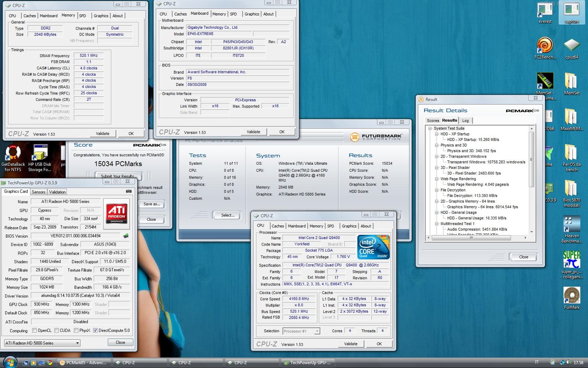The image size is (588, 368).
Task: Open media player quick launch icon
Action: click(33, 362)
